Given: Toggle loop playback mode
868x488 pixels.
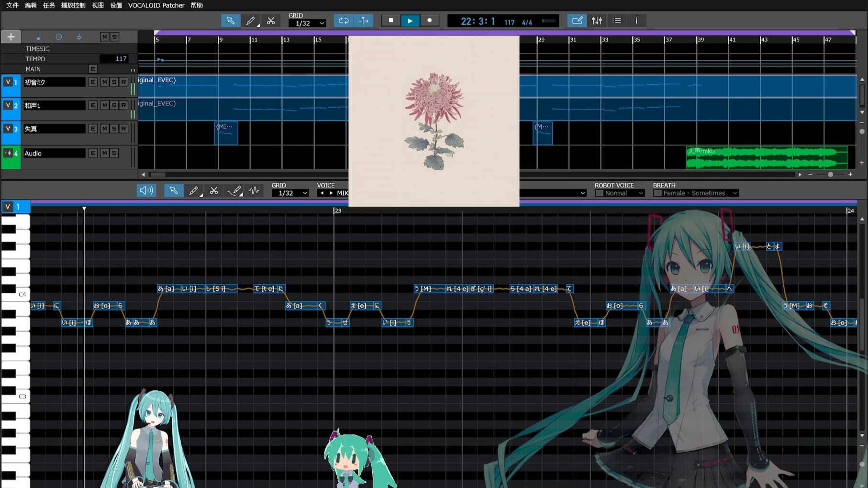Looking at the screenshot, I should 344,21.
